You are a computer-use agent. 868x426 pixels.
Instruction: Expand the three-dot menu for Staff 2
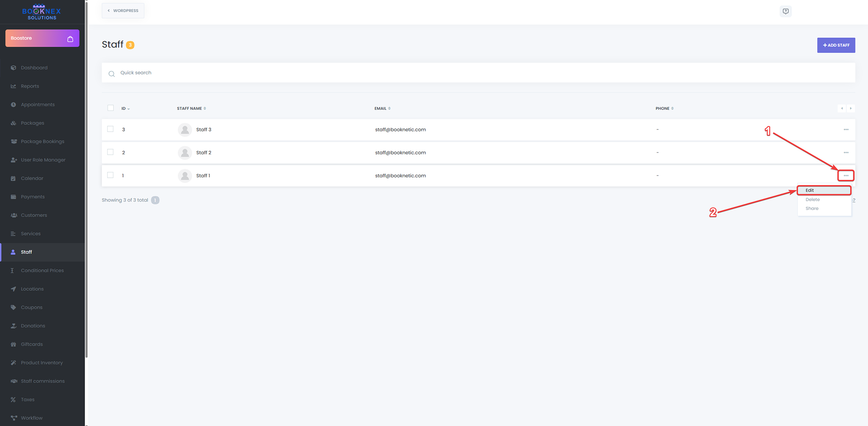point(846,153)
